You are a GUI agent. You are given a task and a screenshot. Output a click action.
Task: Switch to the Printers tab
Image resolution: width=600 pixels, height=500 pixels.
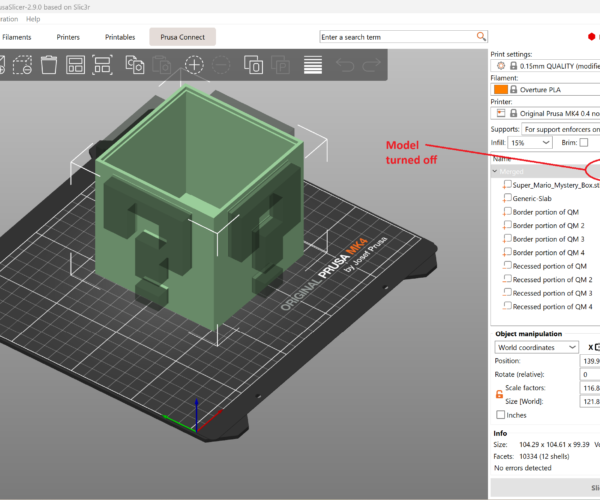(68, 37)
